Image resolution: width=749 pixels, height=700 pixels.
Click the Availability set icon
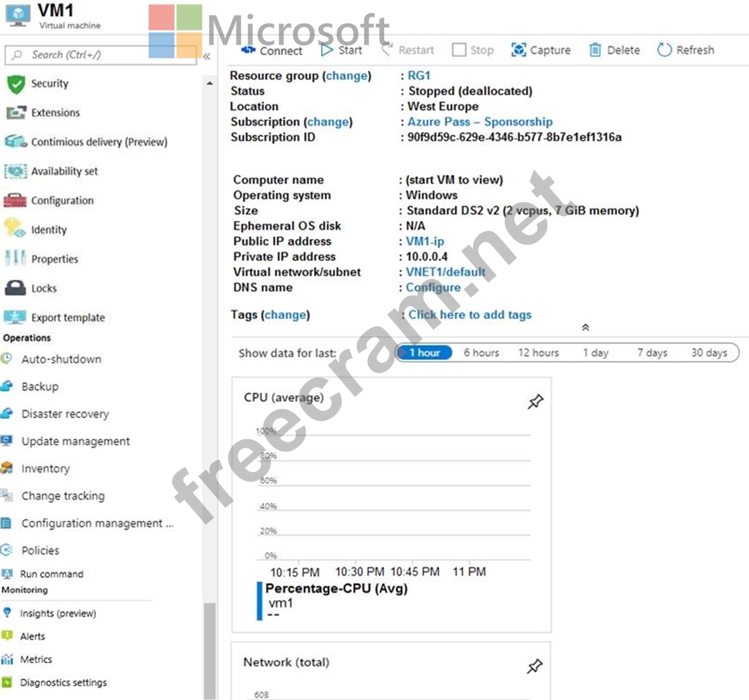point(16,171)
